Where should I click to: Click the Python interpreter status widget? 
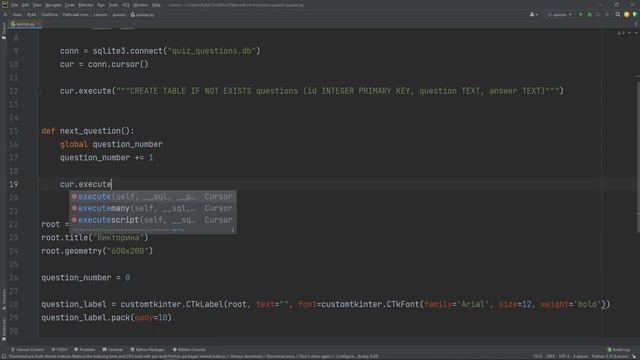click(610, 357)
